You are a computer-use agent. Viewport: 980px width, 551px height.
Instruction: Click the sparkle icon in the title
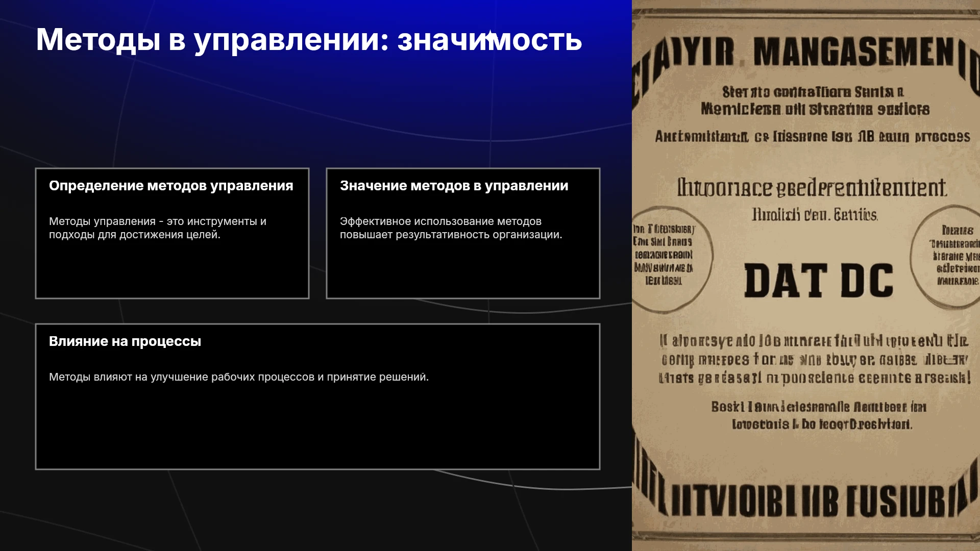click(489, 35)
